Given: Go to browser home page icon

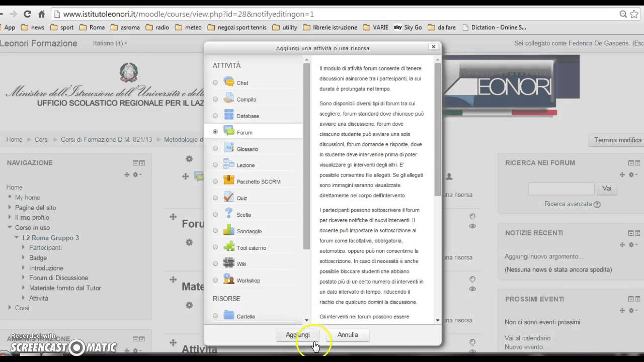Looking at the screenshot, I should (42, 14).
